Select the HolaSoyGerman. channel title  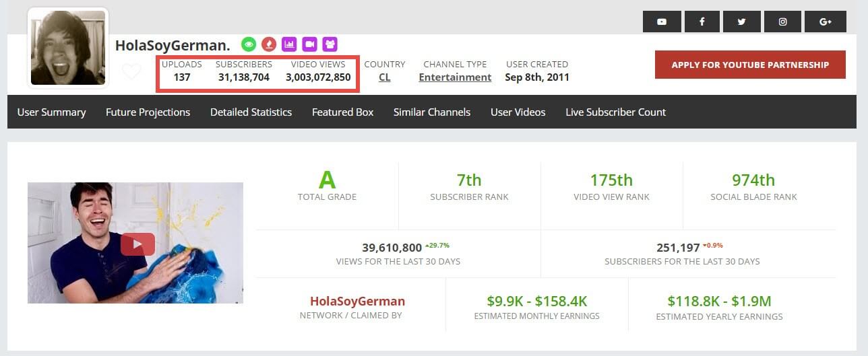pyautogui.click(x=173, y=45)
